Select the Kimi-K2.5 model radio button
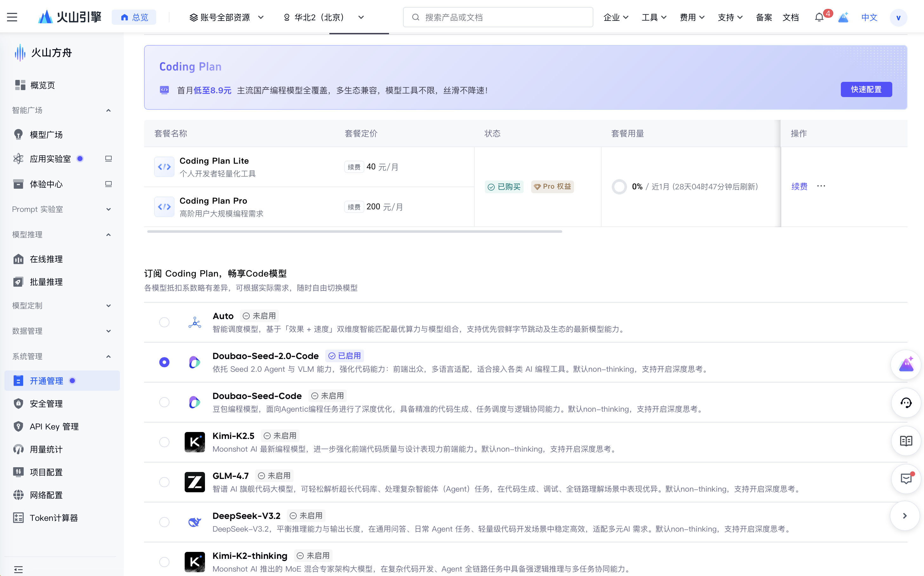Image resolution: width=924 pixels, height=576 pixels. point(164,442)
